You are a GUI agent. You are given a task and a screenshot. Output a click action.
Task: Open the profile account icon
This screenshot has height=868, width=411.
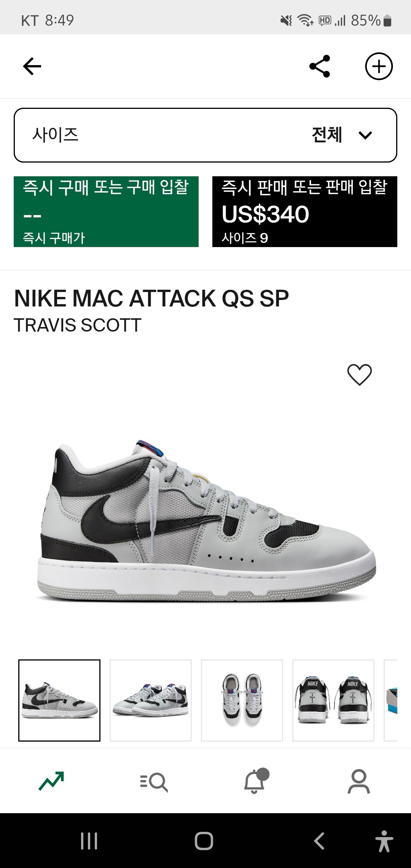[x=358, y=781]
